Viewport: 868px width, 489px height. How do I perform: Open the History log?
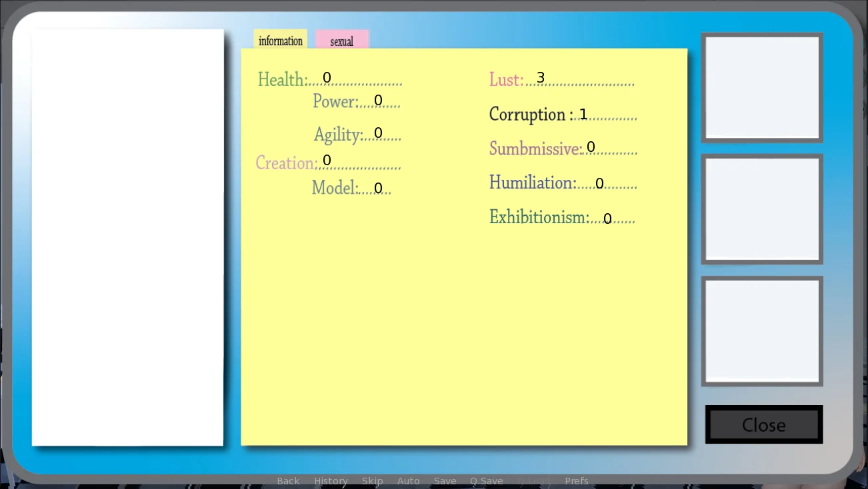coord(331,481)
